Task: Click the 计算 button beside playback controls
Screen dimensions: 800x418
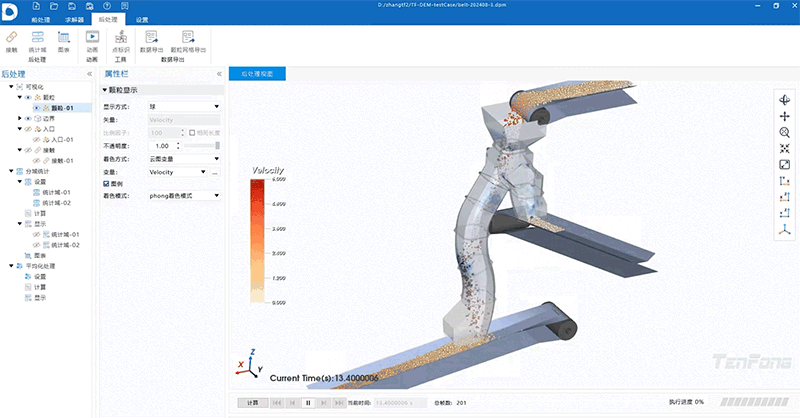Action: pyautogui.click(x=251, y=402)
